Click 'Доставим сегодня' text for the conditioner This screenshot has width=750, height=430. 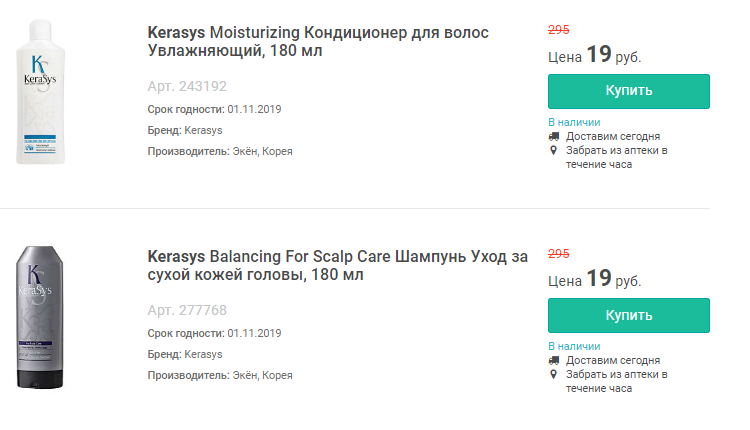613,136
